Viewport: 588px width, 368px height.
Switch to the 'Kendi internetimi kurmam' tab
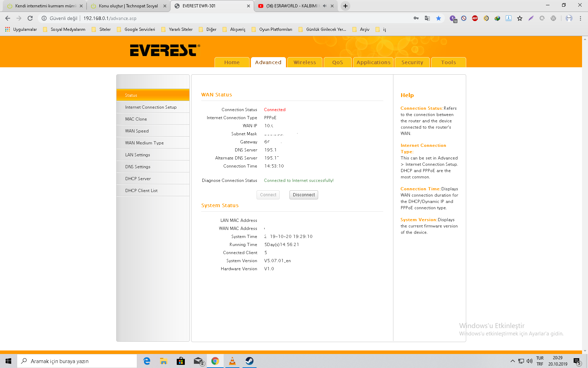click(x=45, y=6)
